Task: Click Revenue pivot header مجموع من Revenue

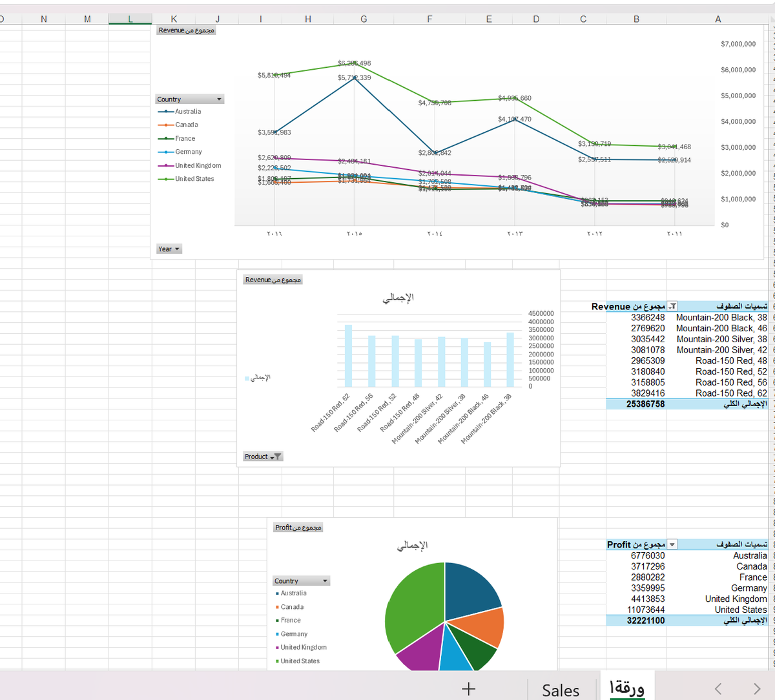Action: (x=628, y=307)
